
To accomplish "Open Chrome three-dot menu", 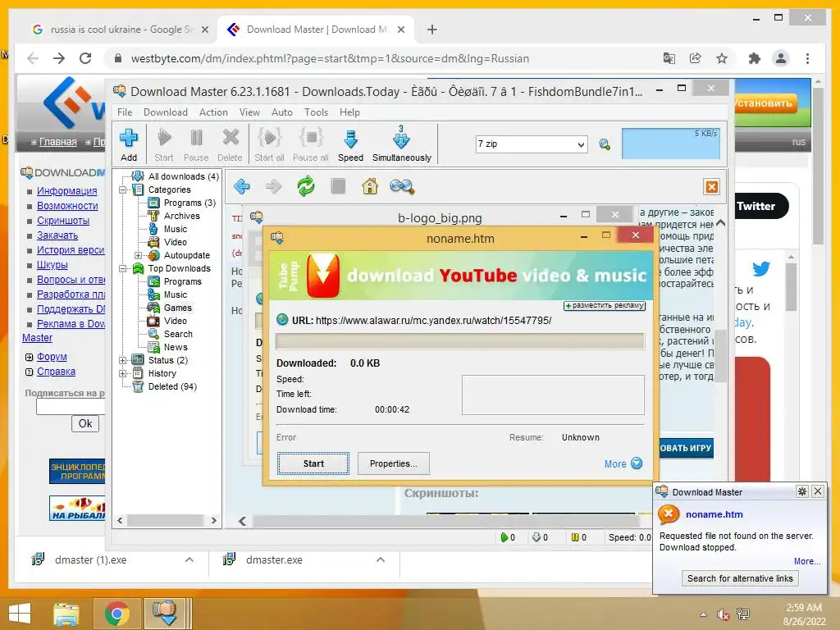I will (x=808, y=58).
